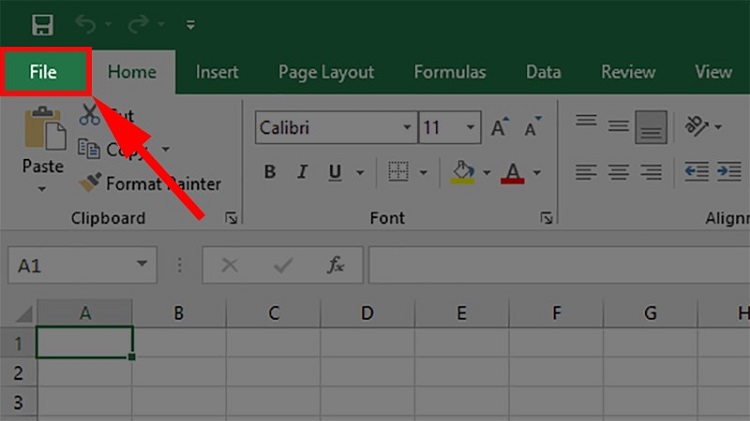Select column D header
750x421 pixels.
(x=367, y=313)
